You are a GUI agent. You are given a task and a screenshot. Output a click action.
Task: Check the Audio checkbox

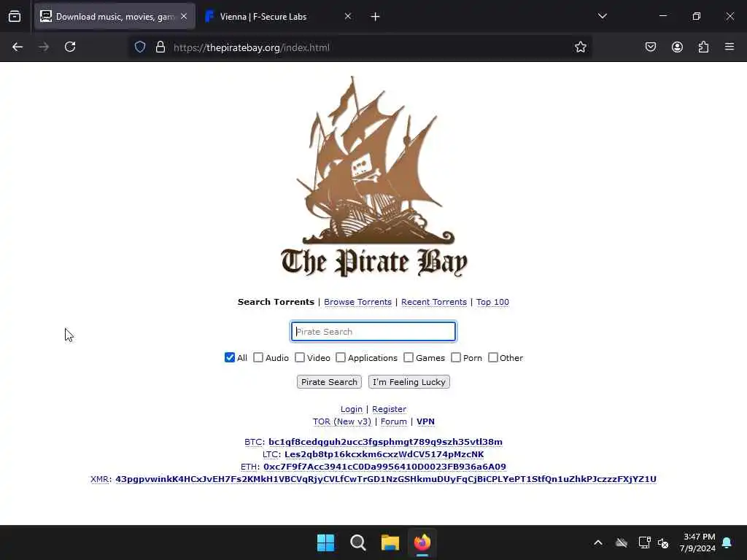[258, 357]
